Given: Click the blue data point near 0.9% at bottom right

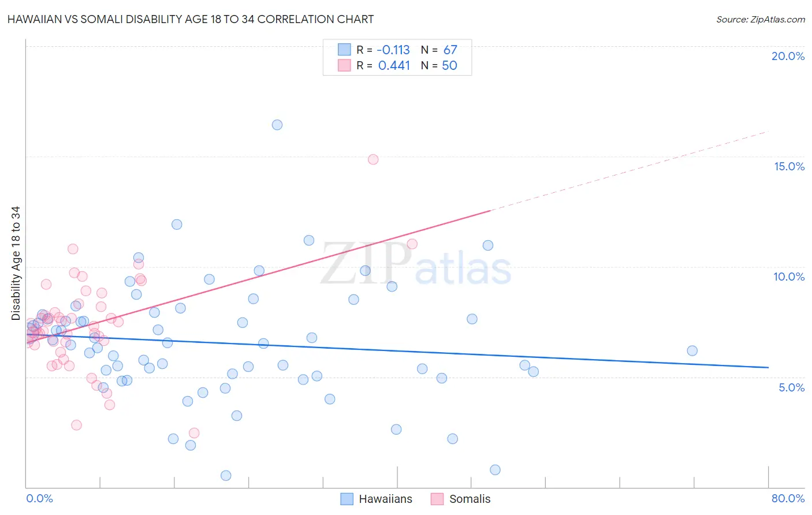Looking at the screenshot, I should point(495,470).
